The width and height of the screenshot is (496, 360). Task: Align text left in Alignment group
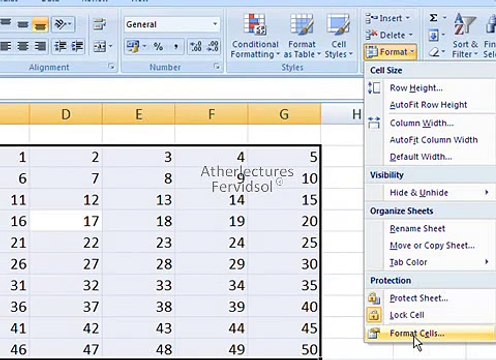click(6, 46)
